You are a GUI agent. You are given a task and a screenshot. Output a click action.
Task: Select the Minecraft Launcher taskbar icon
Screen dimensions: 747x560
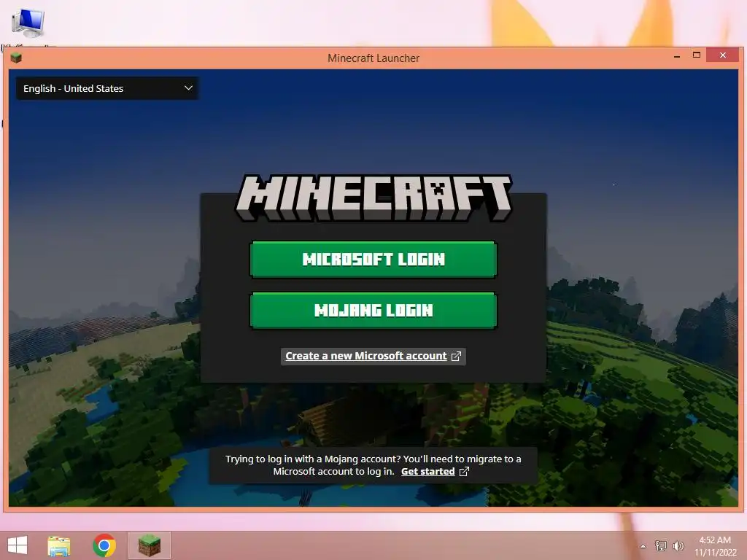[150, 545]
